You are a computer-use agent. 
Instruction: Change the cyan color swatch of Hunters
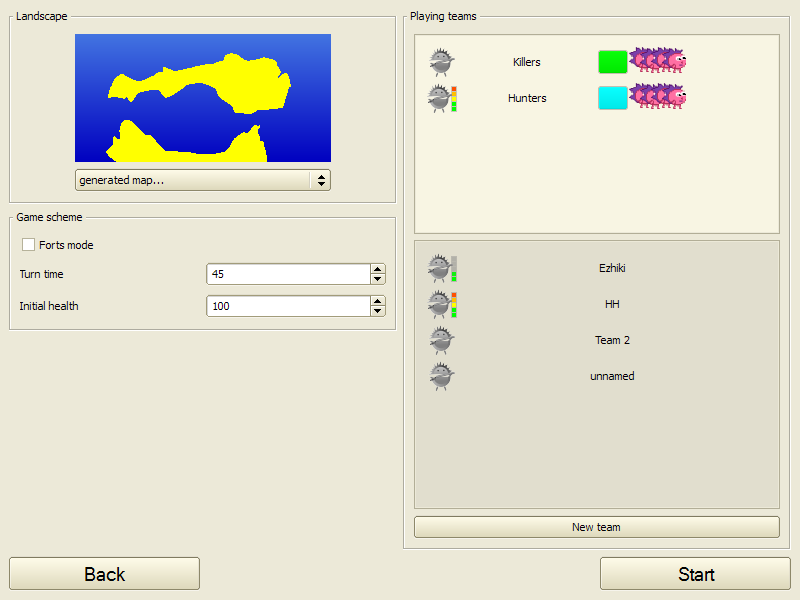pos(612,98)
